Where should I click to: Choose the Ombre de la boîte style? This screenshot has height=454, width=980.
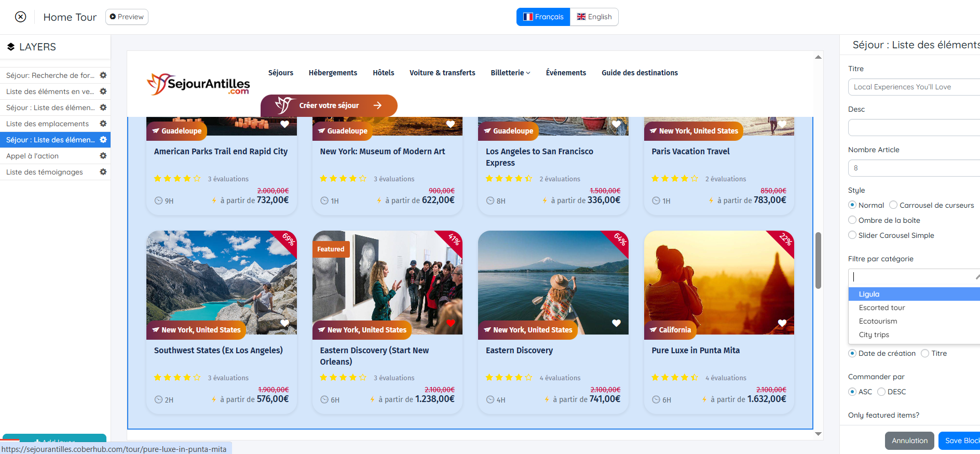point(852,220)
